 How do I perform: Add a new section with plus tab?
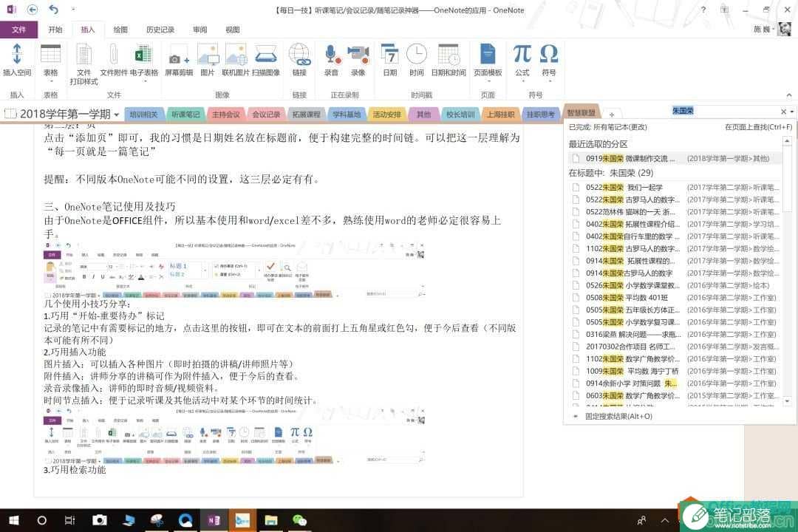(x=612, y=115)
